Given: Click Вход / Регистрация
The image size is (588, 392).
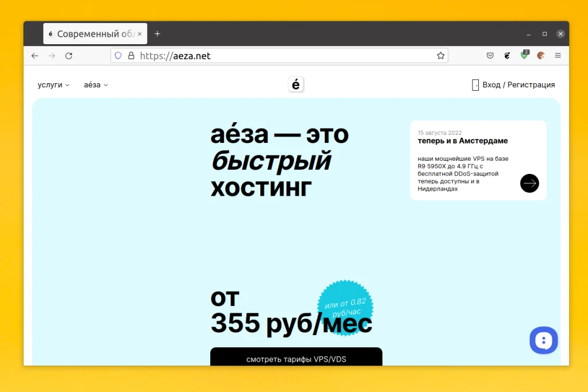Looking at the screenshot, I should [517, 84].
